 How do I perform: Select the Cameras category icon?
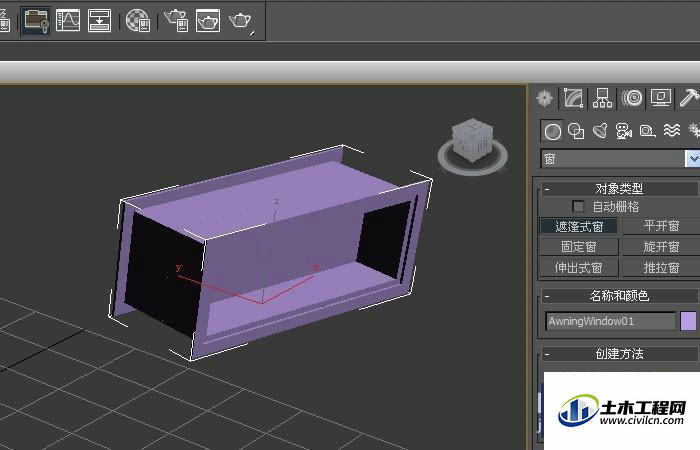tap(624, 131)
